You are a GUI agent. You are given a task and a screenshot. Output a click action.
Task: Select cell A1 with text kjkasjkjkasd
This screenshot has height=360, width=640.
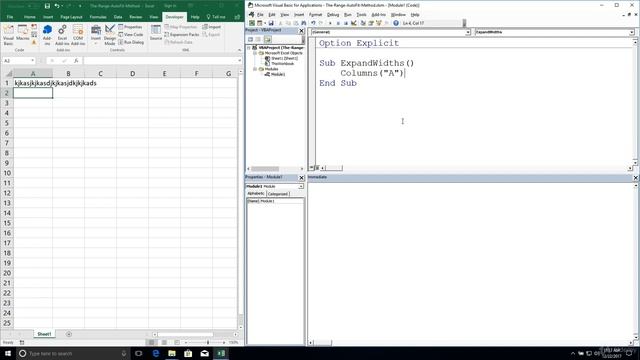tap(33, 83)
